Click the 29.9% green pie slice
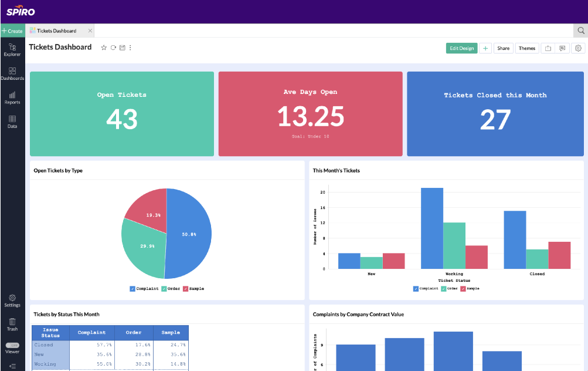 click(x=144, y=248)
